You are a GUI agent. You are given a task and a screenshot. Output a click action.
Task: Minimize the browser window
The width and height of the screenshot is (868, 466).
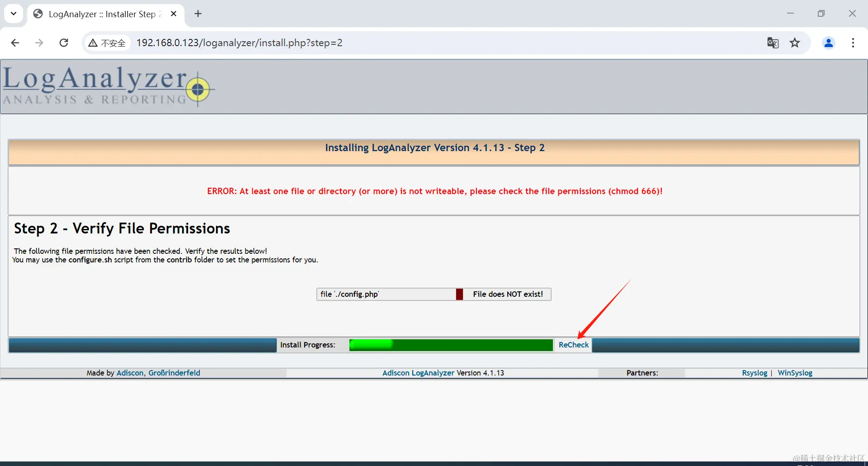(x=790, y=14)
